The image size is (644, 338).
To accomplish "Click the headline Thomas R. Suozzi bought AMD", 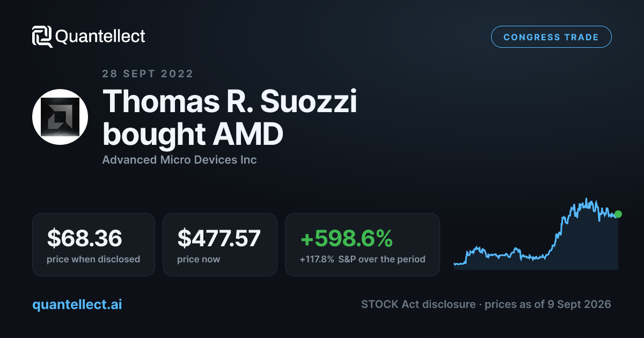I will tap(230, 117).
